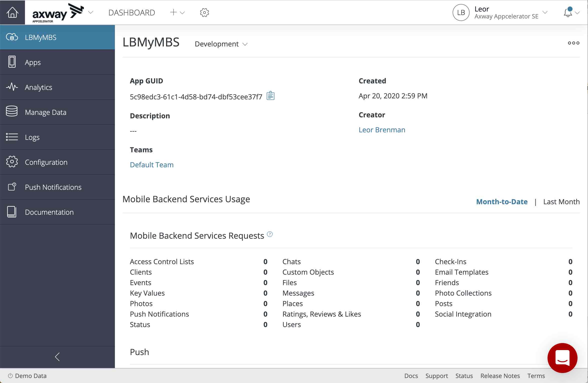This screenshot has width=588, height=383.
Task: Open the three-dot more options menu
Action: pos(574,43)
